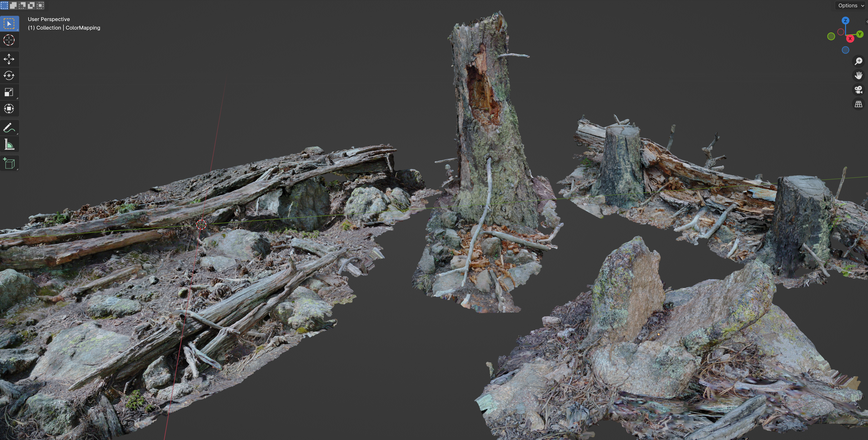Click the zoom view magnifier icon
The height and width of the screenshot is (440, 868).
[x=858, y=61]
